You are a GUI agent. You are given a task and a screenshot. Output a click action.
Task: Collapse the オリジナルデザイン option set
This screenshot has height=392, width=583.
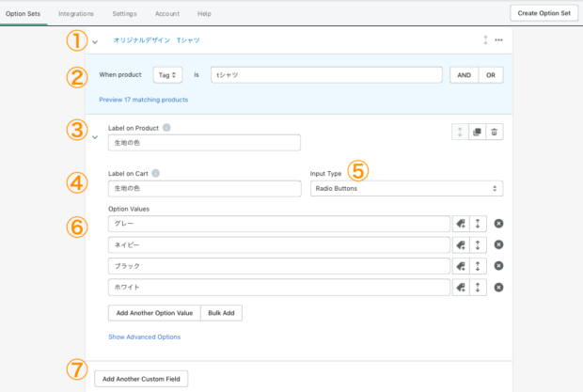coord(95,41)
